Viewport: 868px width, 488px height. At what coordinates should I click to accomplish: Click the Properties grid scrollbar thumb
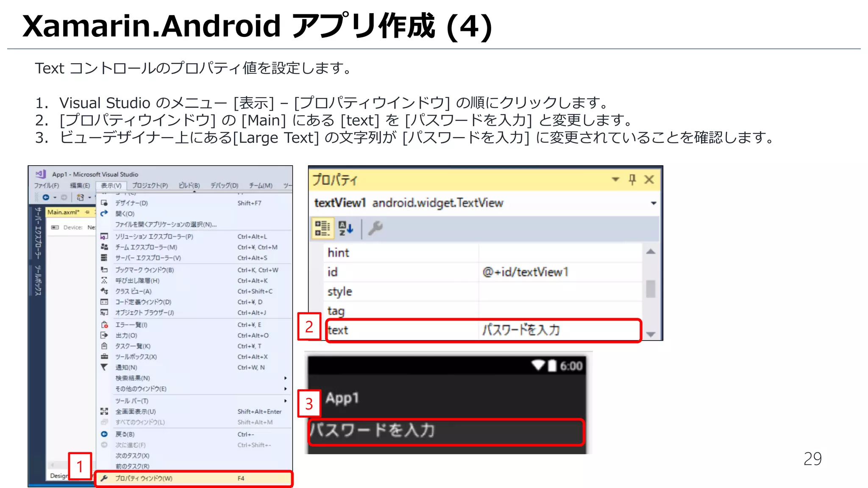tap(651, 289)
